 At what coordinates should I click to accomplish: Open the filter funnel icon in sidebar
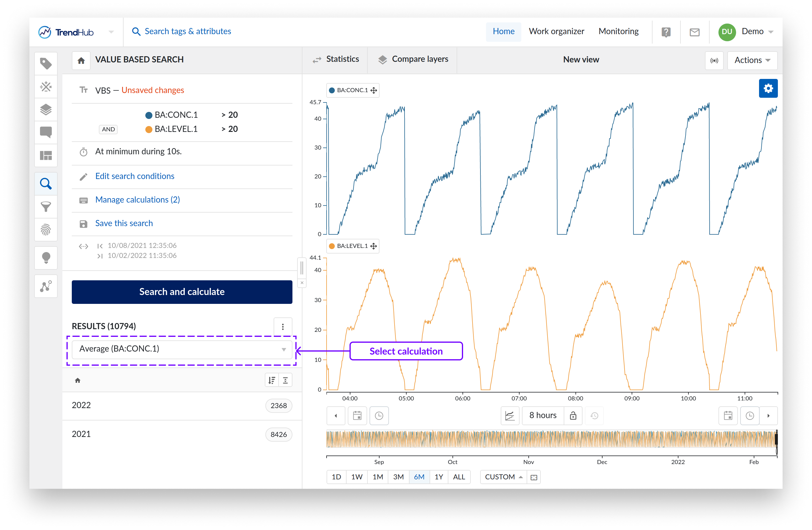[x=46, y=207]
